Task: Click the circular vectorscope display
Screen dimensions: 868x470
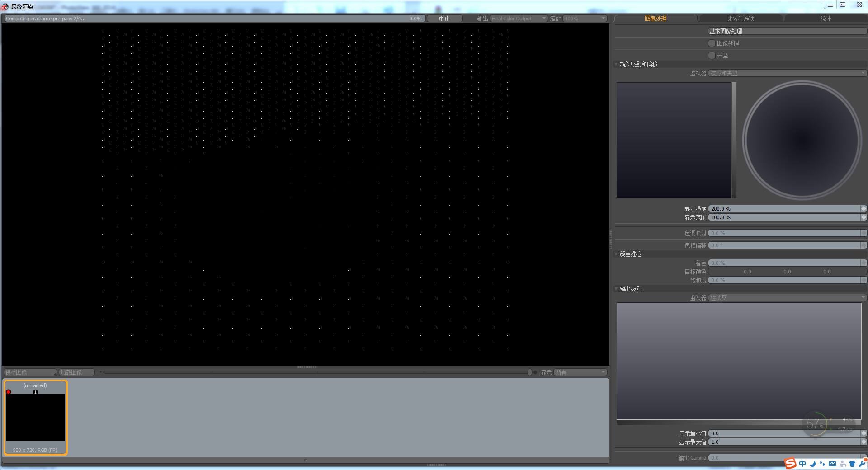Action: [x=802, y=140]
